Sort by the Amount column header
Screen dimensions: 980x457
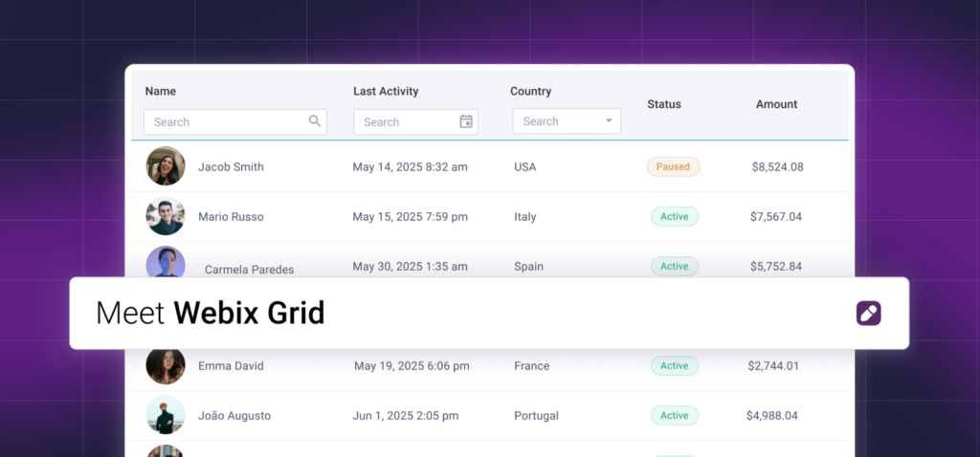click(776, 104)
